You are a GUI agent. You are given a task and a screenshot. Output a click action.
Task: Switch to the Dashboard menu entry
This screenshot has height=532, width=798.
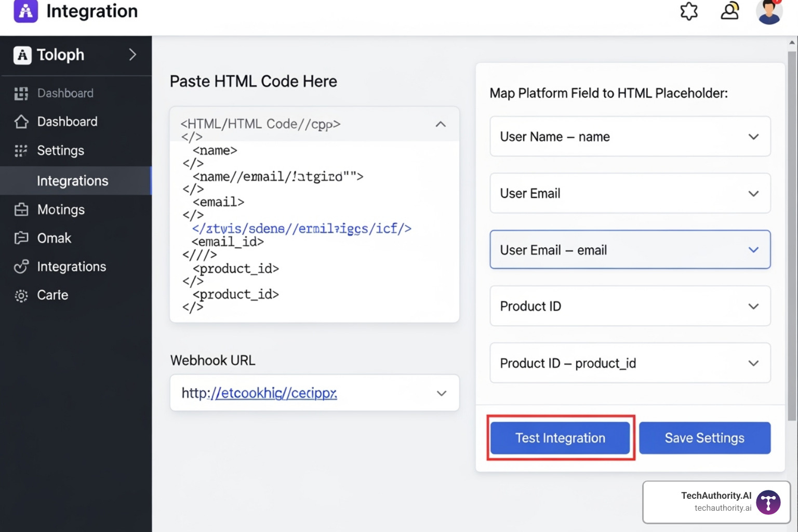(67, 122)
